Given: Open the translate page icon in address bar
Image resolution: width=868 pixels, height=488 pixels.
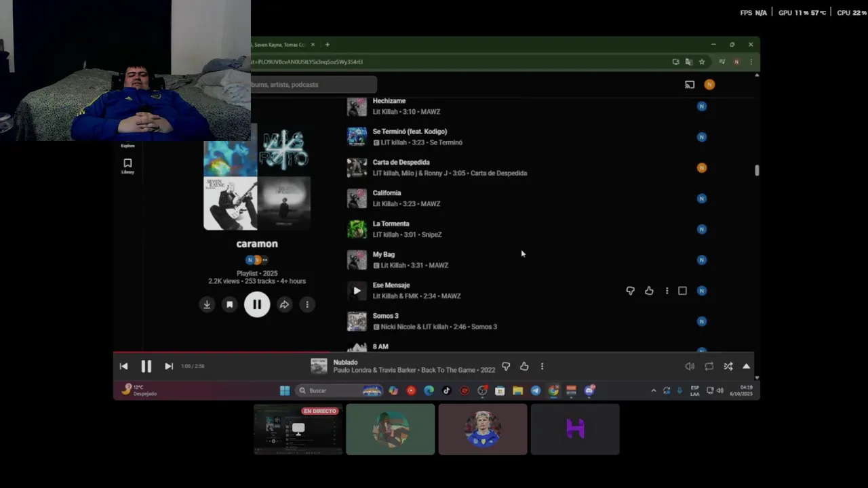Looking at the screenshot, I should point(689,62).
